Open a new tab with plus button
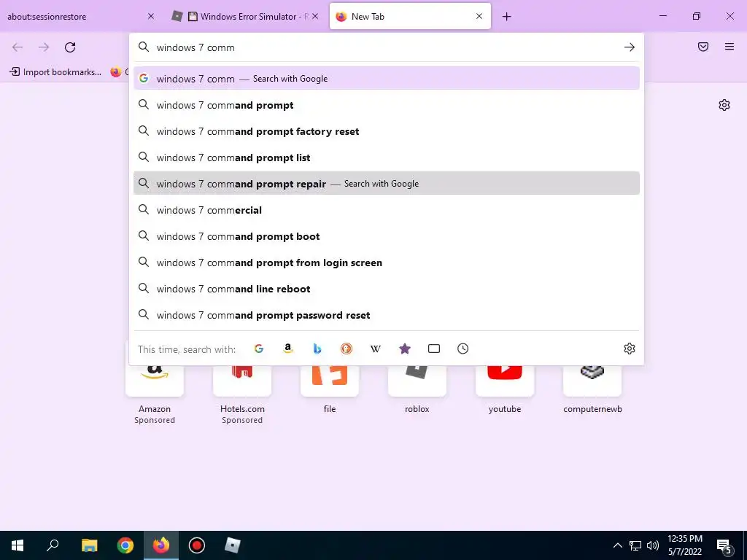 coord(507,17)
